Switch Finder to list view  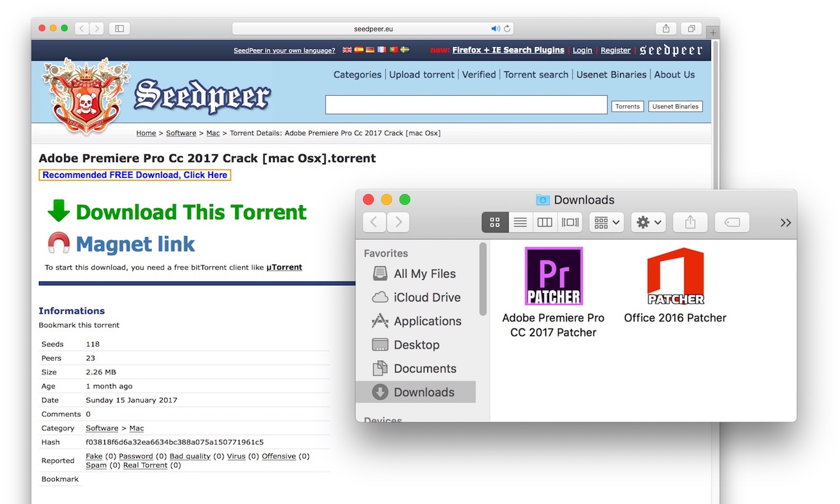pos(520,222)
